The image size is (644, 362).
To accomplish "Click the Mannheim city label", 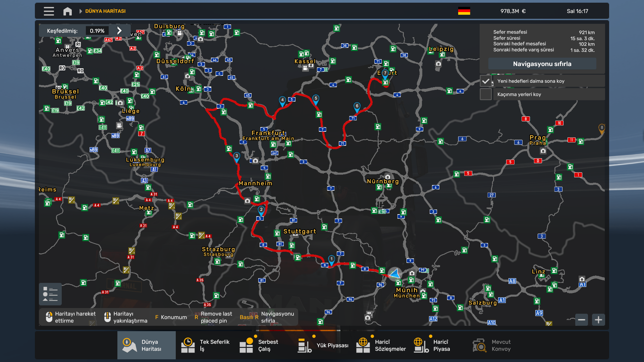I will pos(256,183).
